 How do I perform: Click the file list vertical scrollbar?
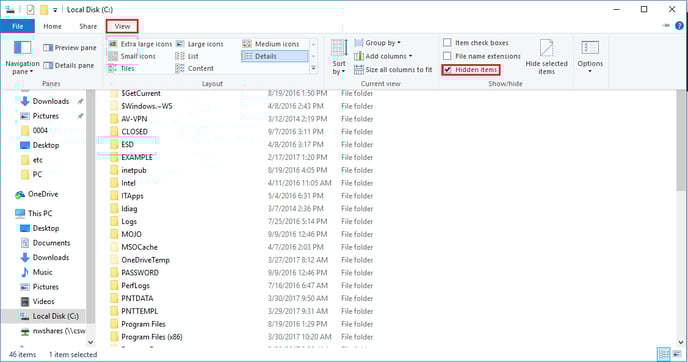(681, 140)
